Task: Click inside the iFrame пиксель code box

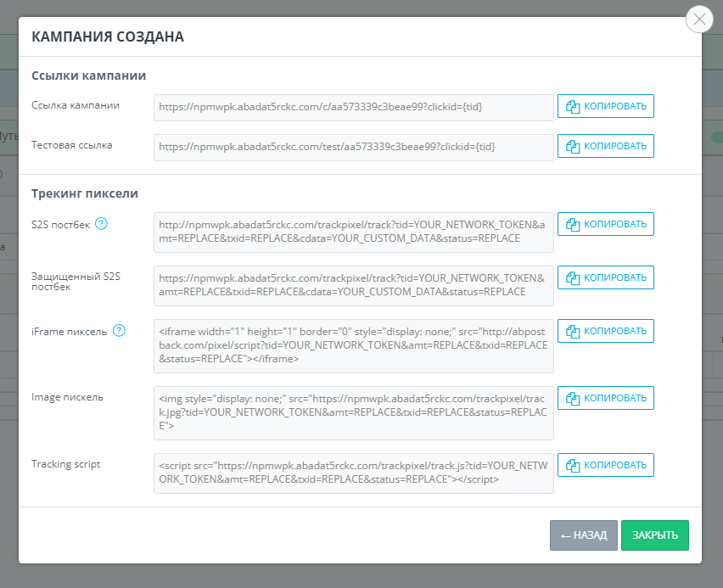Action: (353, 345)
